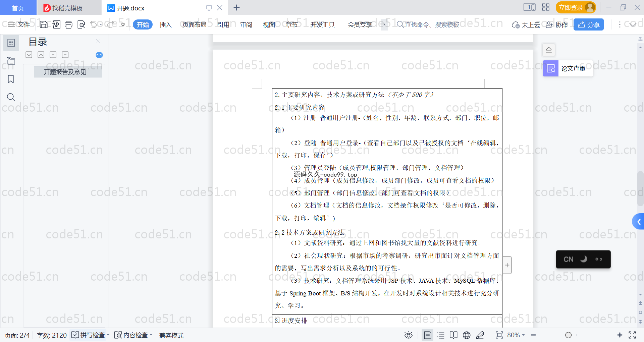Click the smart outline blue icon in 目录 panel

click(x=99, y=55)
